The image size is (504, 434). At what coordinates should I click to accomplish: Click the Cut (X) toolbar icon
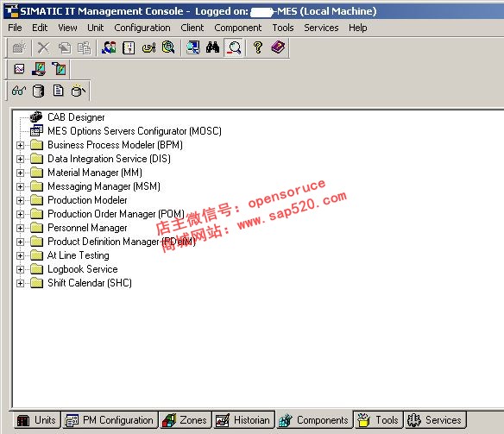coord(43,47)
